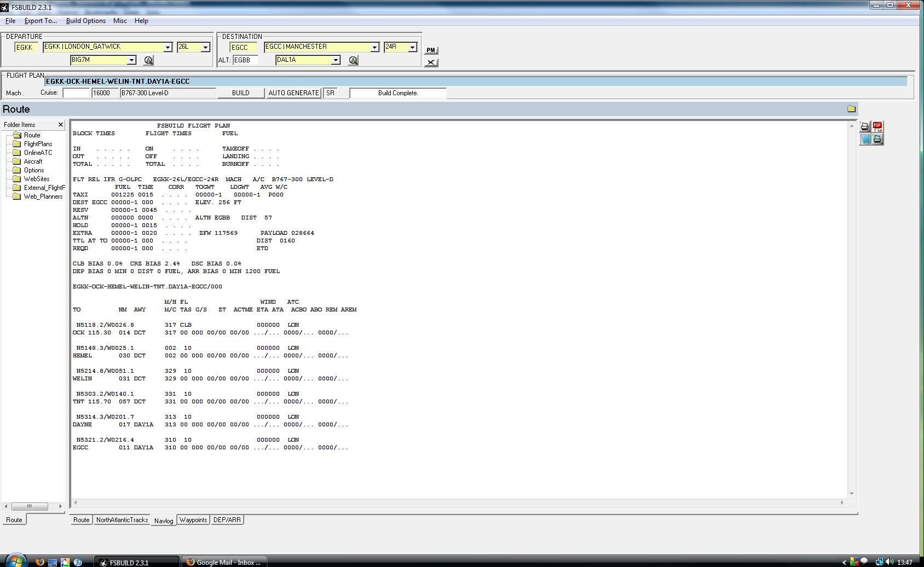Expand the departure runway 26L dropdown
This screenshot has height=567, width=924.
click(x=205, y=47)
